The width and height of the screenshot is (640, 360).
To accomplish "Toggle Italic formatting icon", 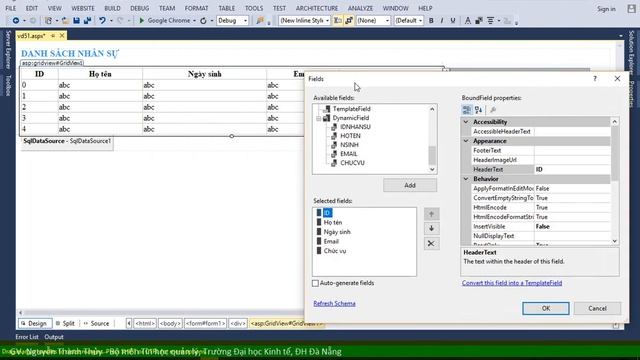I will pos(442,20).
